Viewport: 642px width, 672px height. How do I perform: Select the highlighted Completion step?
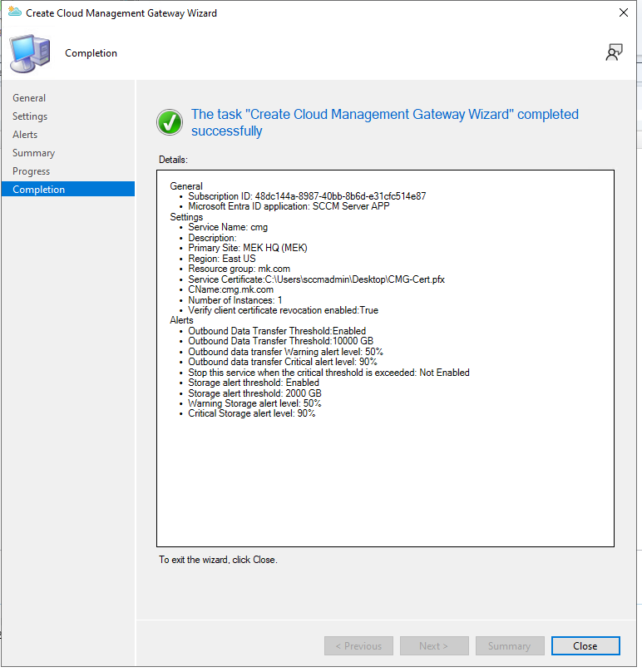38,190
